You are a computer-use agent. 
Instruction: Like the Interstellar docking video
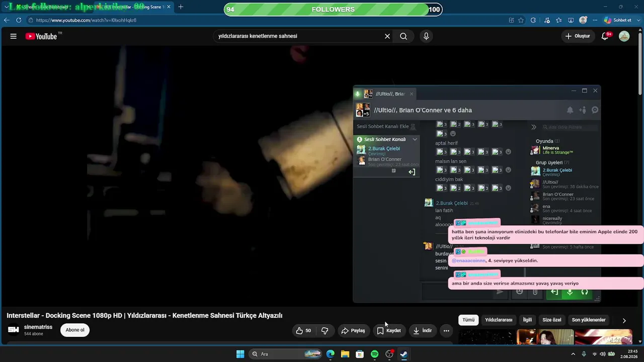click(x=303, y=330)
